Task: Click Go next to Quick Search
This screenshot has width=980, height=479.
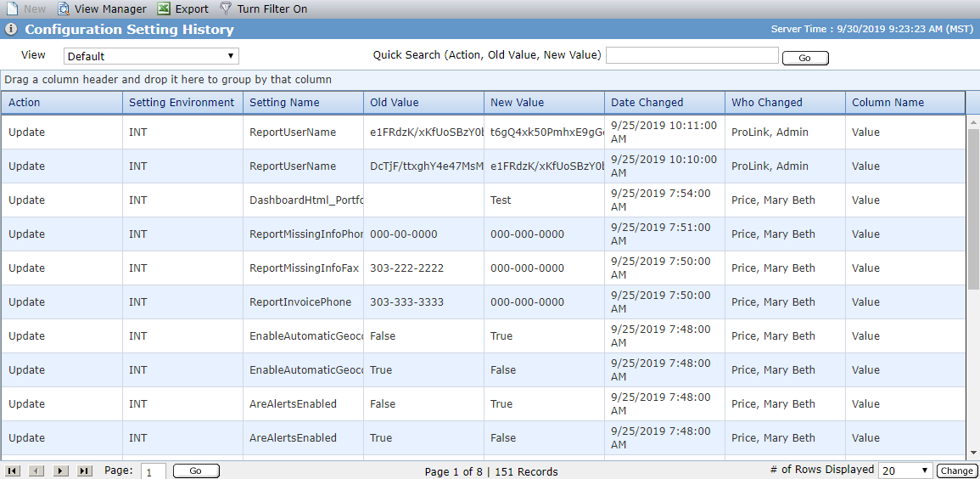Action: tap(805, 58)
